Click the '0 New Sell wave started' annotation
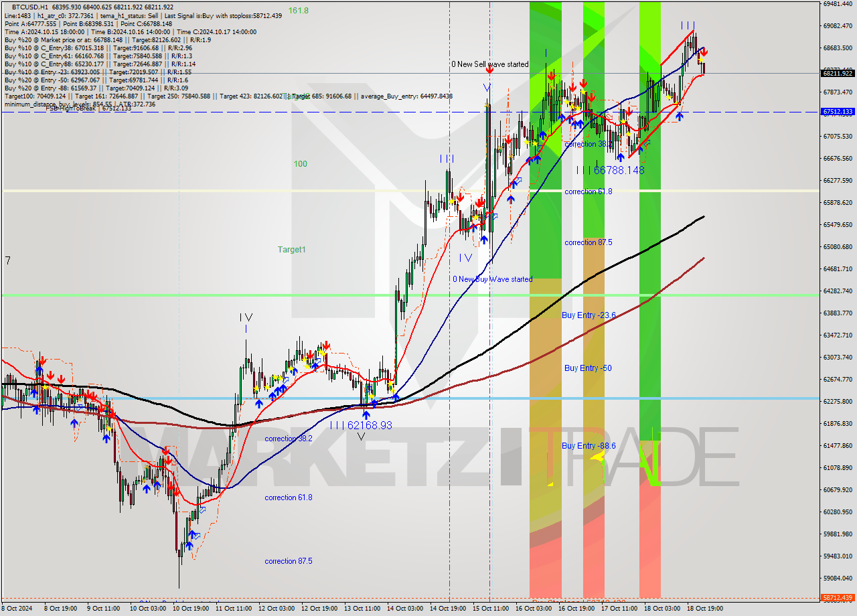 pyautogui.click(x=489, y=64)
